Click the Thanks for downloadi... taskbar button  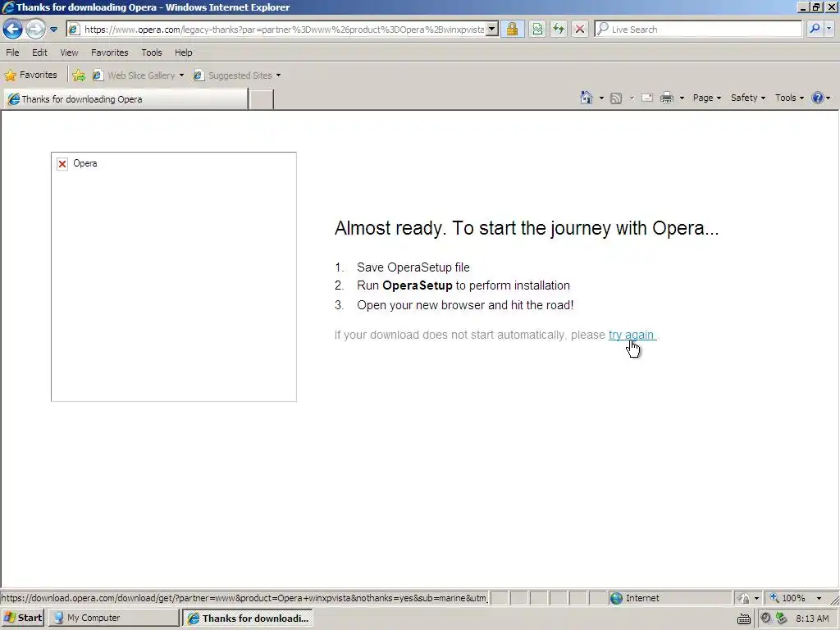tap(248, 619)
